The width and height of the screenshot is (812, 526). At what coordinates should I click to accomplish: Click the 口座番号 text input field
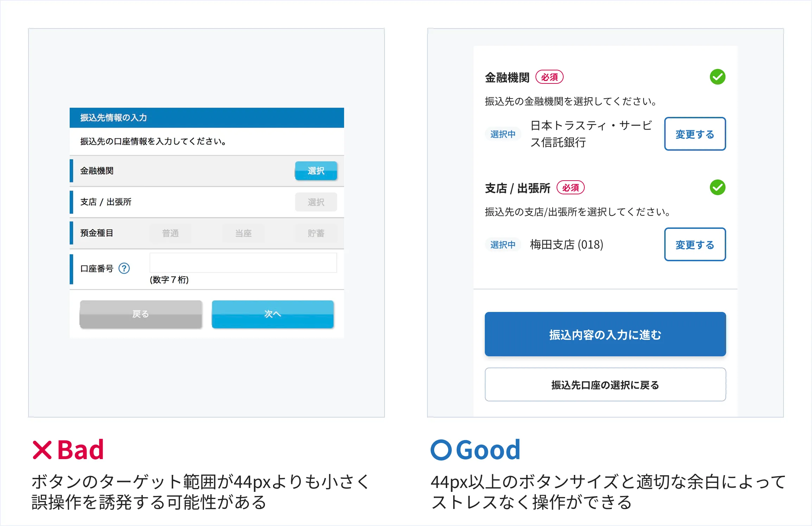(243, 263)
